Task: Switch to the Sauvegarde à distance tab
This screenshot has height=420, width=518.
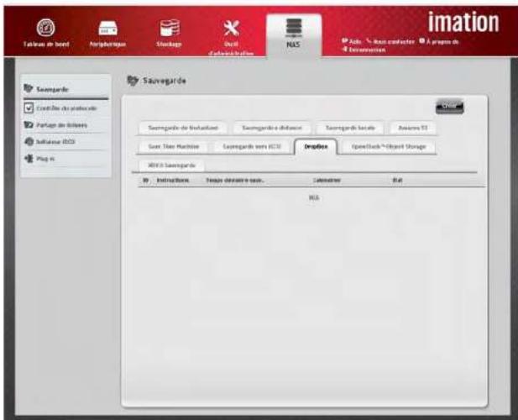Action: [x=272, y=128]
